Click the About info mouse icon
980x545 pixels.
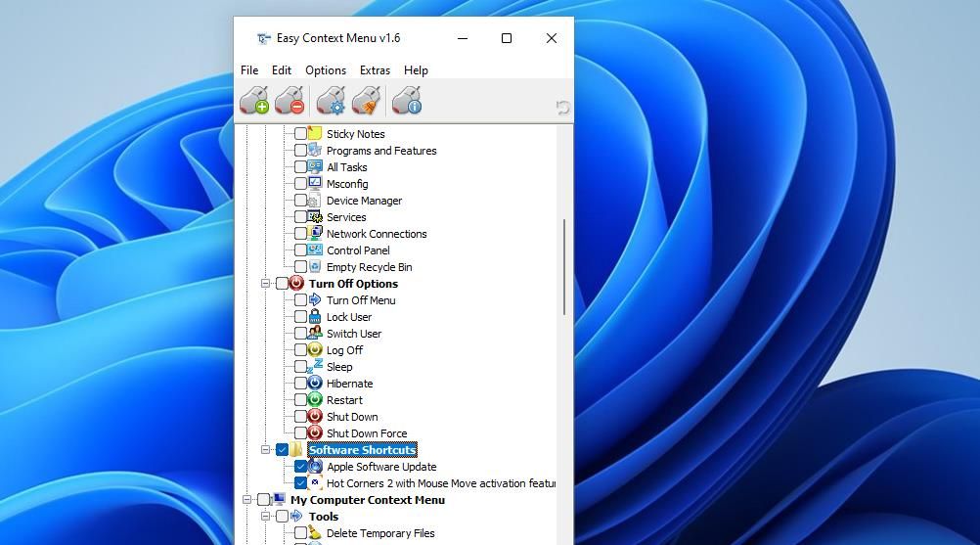[x=406, y=101]
